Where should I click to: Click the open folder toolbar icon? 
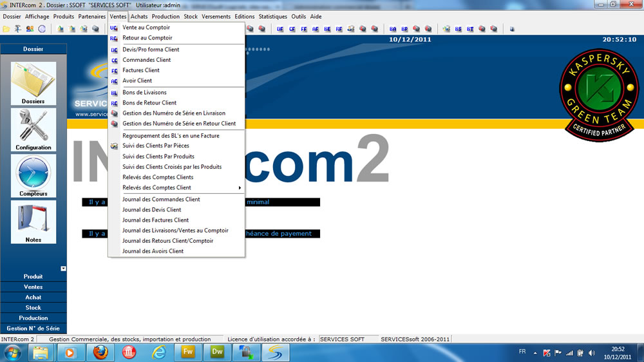click(6, 29)
